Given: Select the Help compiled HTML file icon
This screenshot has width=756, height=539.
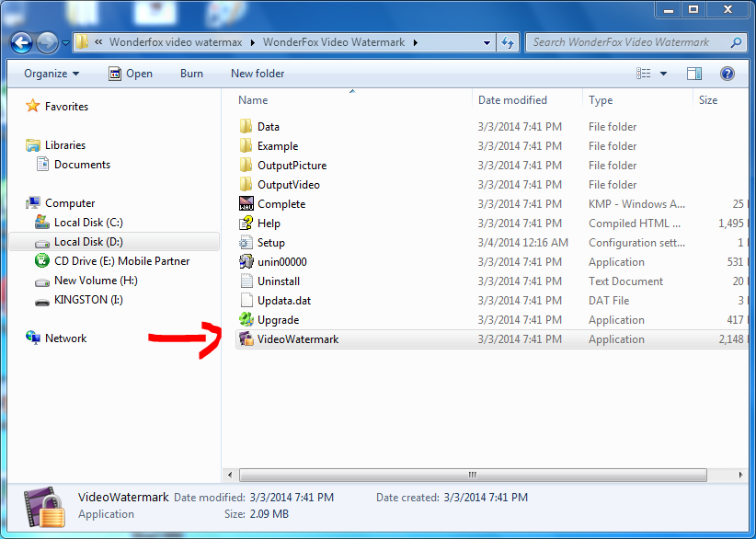Looking at the screenshot, I should (x=246, y=223).
